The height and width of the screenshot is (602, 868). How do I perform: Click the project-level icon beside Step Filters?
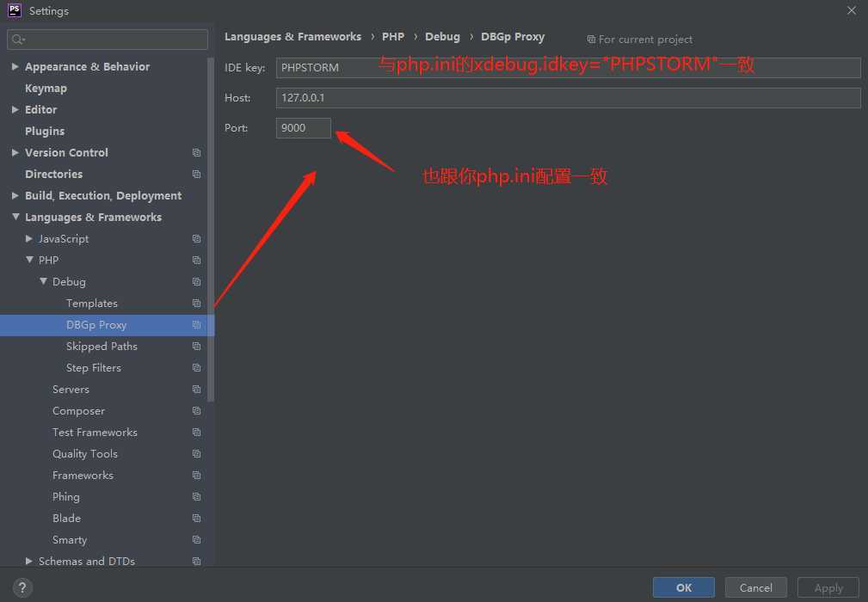tap(196, 368)
